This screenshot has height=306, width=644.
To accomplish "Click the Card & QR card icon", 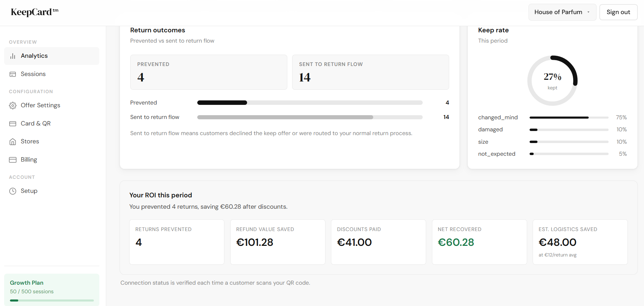I will (x=13, y=124).
